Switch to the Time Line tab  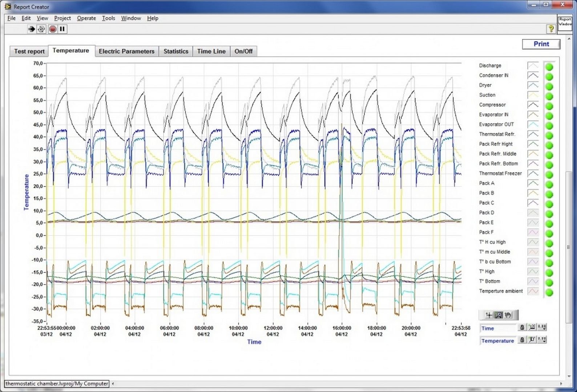pos(211,51)
